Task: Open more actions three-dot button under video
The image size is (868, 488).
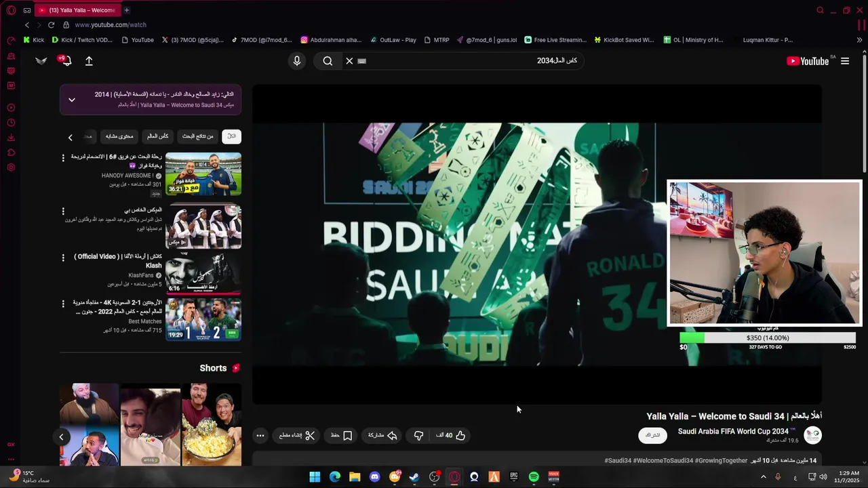Action: 260,436
